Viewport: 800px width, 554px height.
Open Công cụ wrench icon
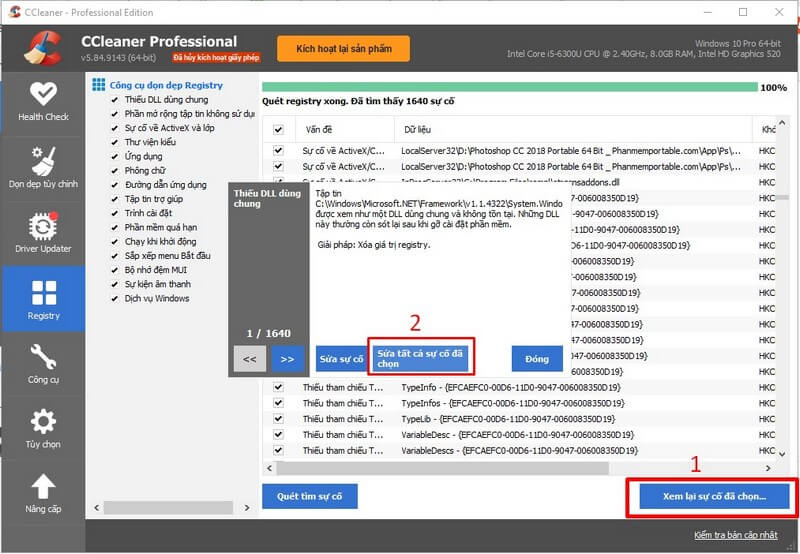point(43,357)
